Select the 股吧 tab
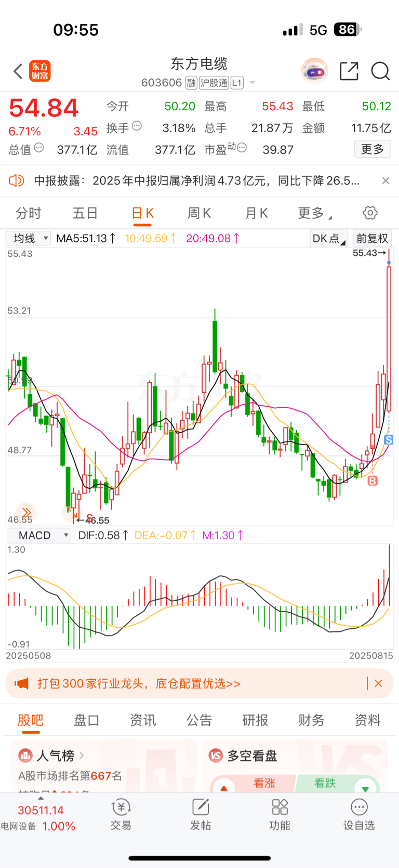 pos(31,720)
